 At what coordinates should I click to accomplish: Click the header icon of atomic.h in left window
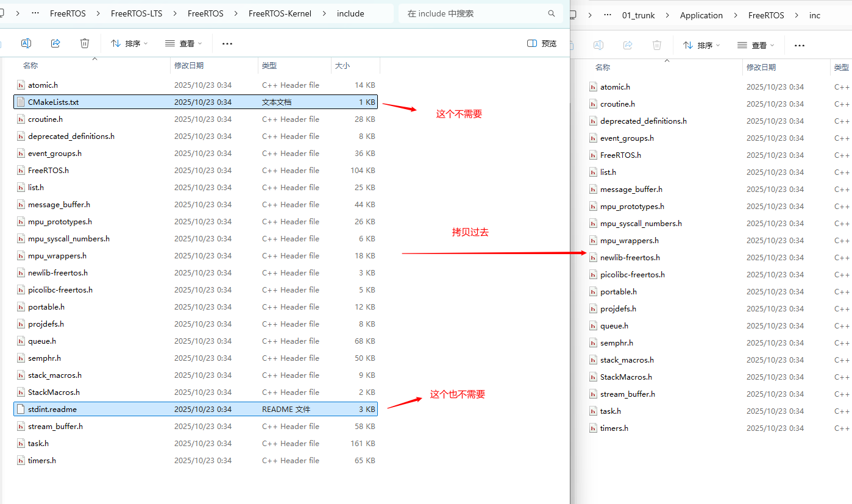[x=21, y=85]
